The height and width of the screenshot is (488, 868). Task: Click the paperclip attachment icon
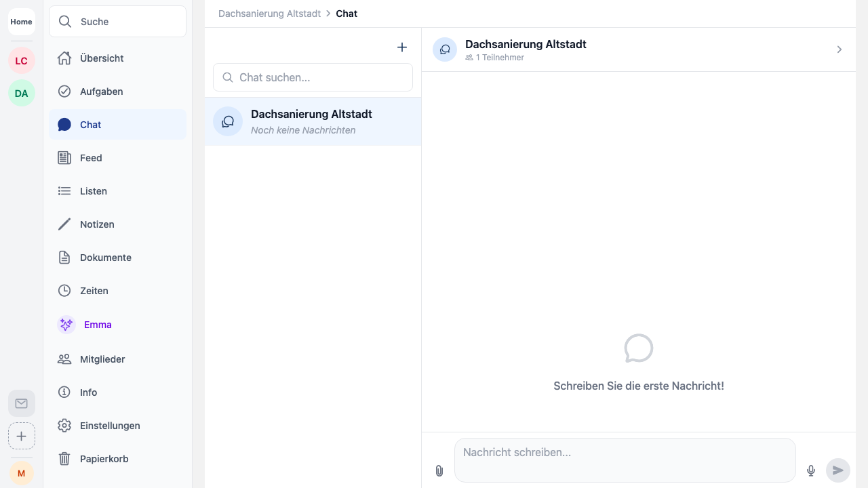pos(439,470)
